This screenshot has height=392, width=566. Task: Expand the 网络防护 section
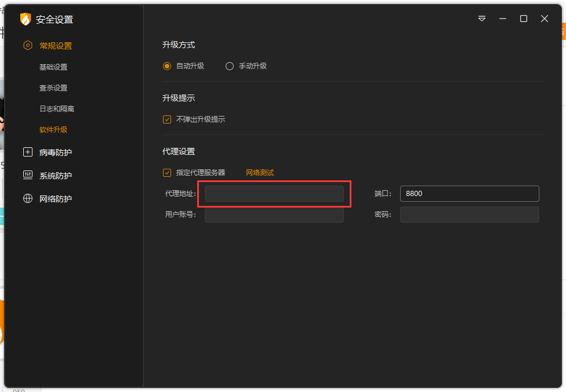(x=56, y=199)
